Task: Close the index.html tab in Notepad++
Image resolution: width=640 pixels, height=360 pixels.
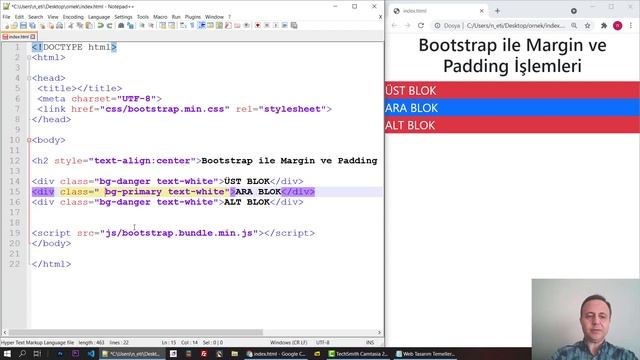Action: click(33, 37)
